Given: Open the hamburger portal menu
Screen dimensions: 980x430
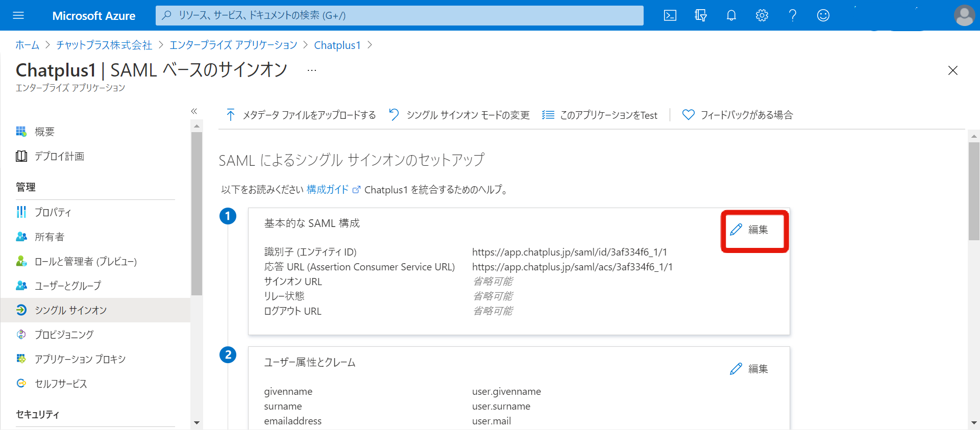Looking at the screenshot, I should pyautogui.click(x=18, y=15).
